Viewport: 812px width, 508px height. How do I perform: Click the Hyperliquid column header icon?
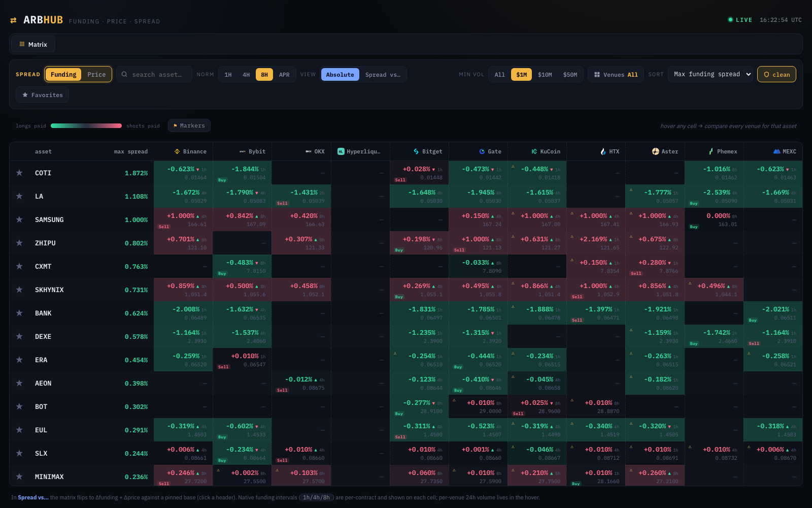pos(341,151)
